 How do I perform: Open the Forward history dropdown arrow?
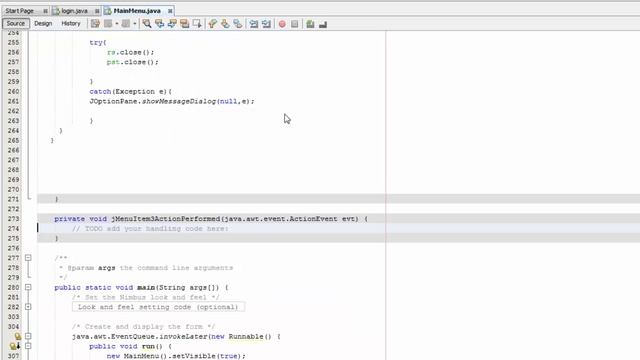[x=135, y=24]
